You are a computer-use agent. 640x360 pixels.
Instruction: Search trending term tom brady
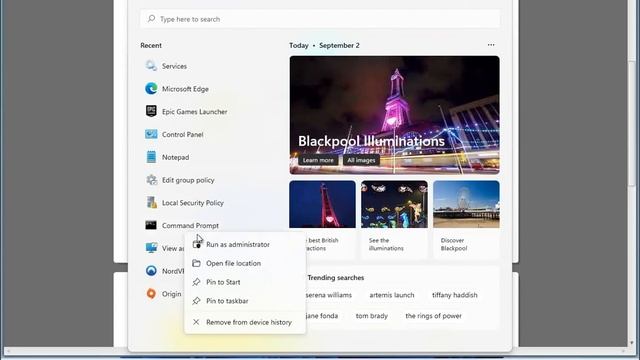pyautogui.click(x=371, y=316)
